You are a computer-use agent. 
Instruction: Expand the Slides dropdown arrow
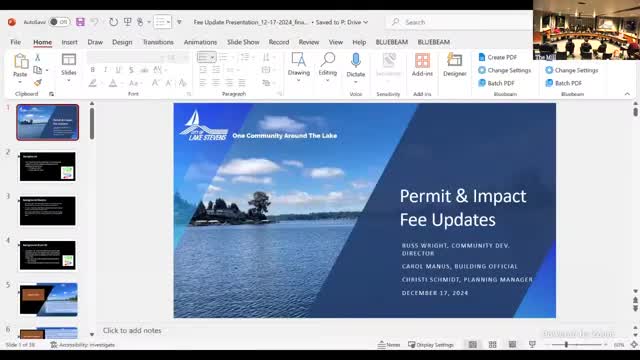[69, 81]
